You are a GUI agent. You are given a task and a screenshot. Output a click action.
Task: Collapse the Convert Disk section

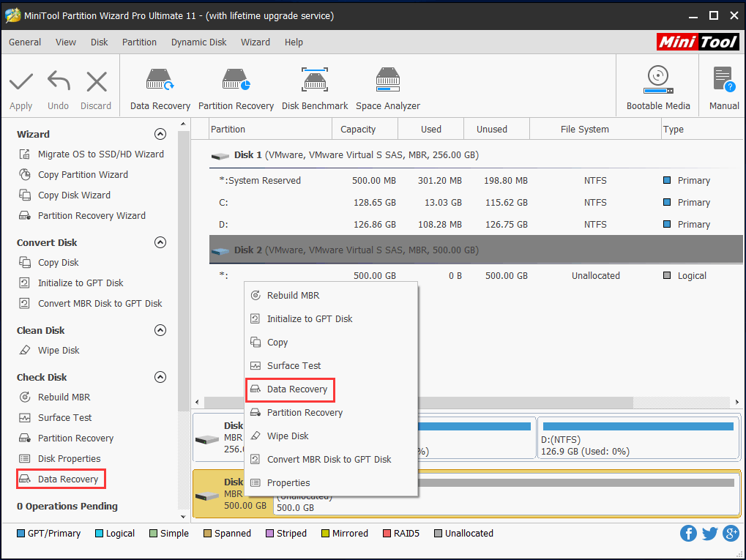pyautogui.click(x=160, y=242)
